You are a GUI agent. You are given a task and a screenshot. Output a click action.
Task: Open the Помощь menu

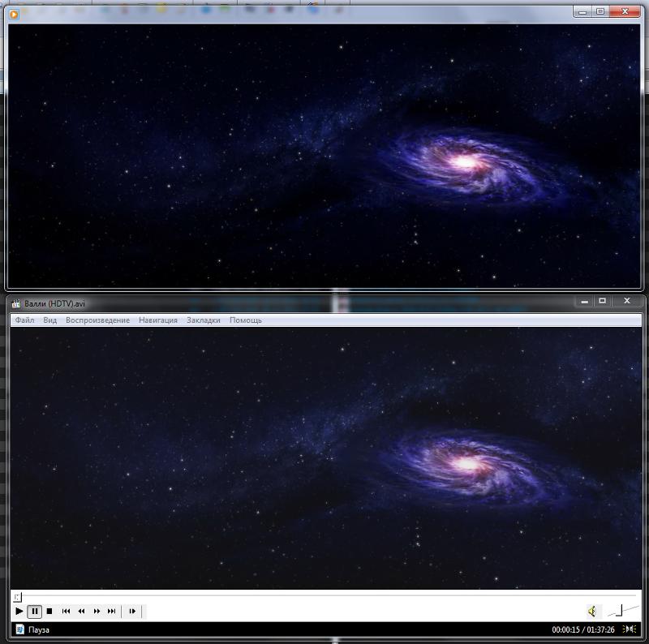(246, 320)
